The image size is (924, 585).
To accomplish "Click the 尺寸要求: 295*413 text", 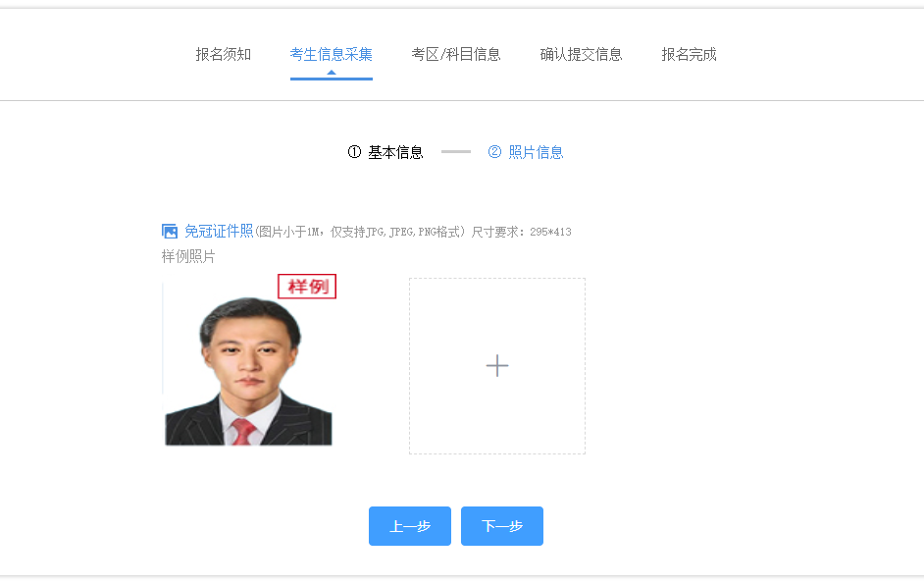I will (521, 232).
